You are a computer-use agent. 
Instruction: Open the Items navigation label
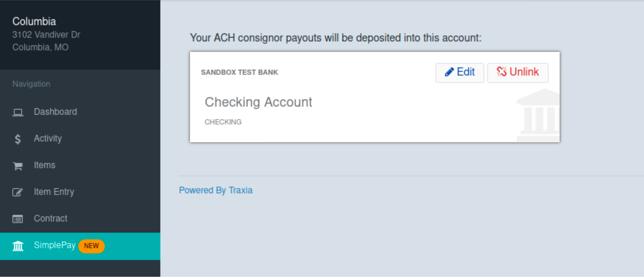[44, 165]
